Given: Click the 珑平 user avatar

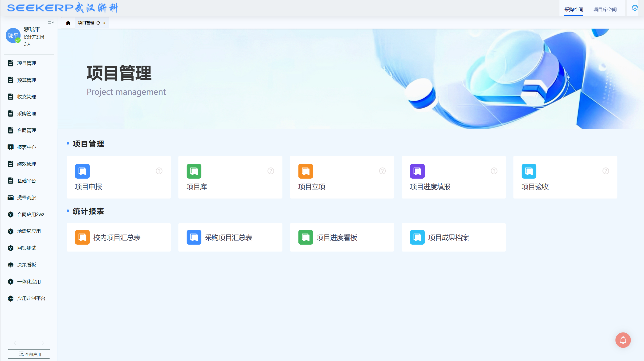Looking at the screenshot, I should point(13,36).
